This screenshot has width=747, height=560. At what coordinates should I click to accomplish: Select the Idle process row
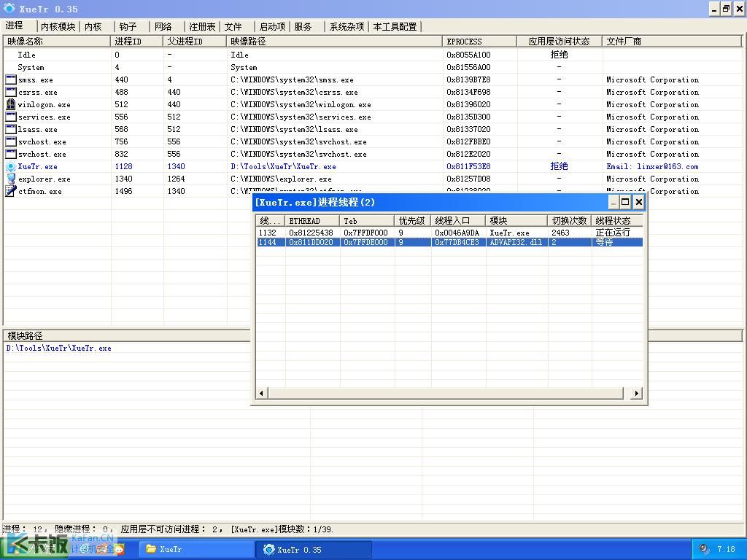373,55
